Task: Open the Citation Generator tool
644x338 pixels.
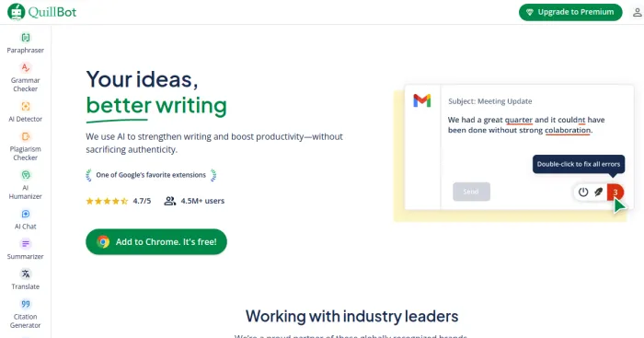Action: pyautogui.click(x=26, y=314)
